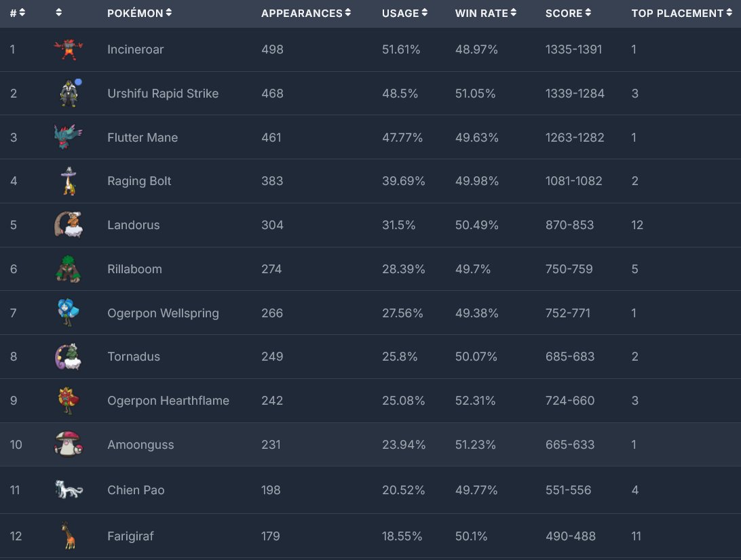Click the Urshifu Rapid Strike sprite icon

[x=69, y=93]
